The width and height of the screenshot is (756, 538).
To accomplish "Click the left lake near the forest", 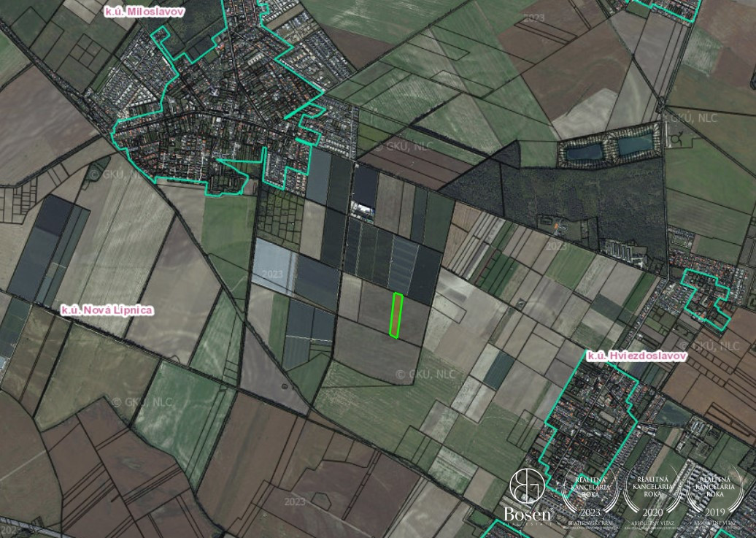I will (585, 152).
